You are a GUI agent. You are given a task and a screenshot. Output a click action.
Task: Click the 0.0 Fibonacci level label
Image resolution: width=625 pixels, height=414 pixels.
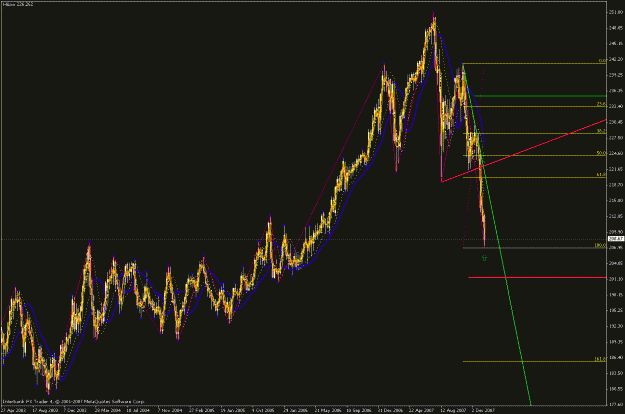(602, 61)
